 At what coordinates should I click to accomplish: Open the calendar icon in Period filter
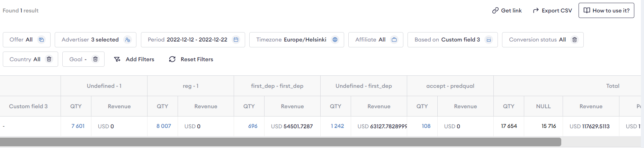236,40
